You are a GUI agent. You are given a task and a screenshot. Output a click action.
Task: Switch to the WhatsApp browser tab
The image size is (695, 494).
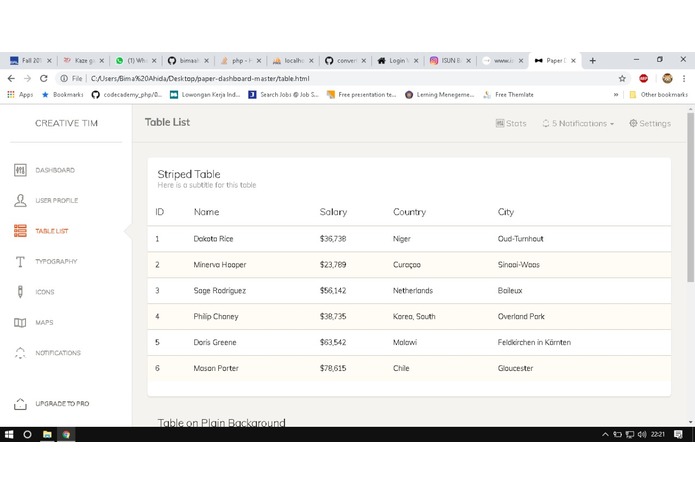point(135,61)
